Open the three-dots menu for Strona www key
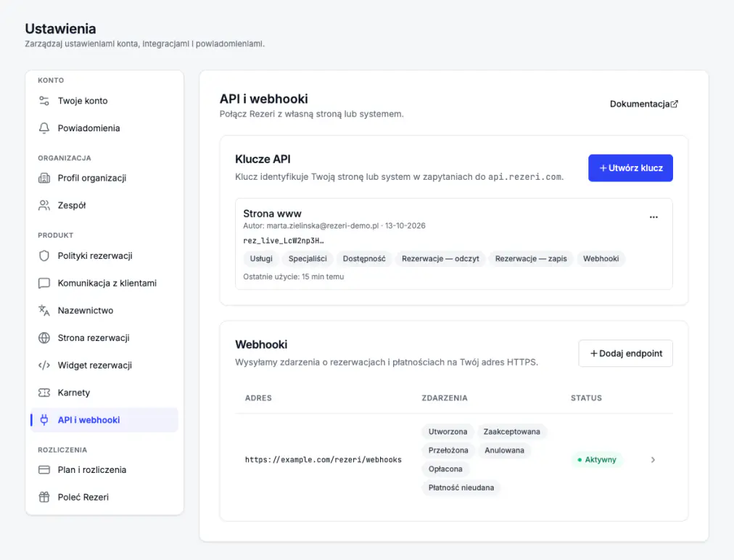 (653, 218)
